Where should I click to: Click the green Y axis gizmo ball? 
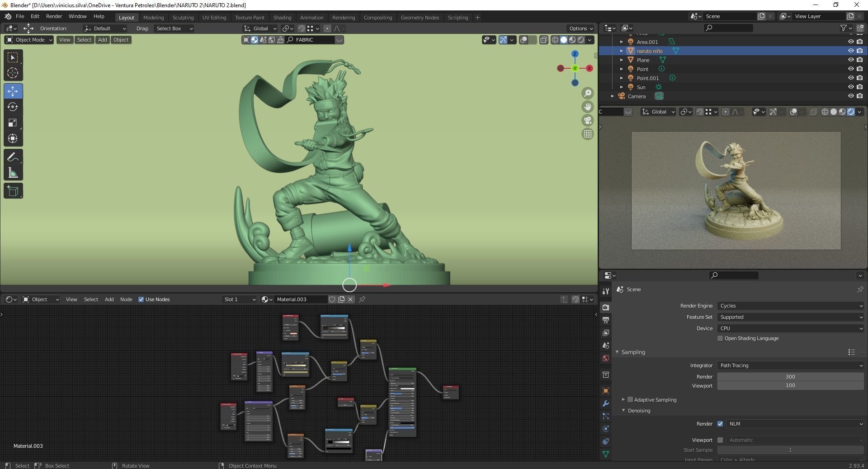[575, 68]
